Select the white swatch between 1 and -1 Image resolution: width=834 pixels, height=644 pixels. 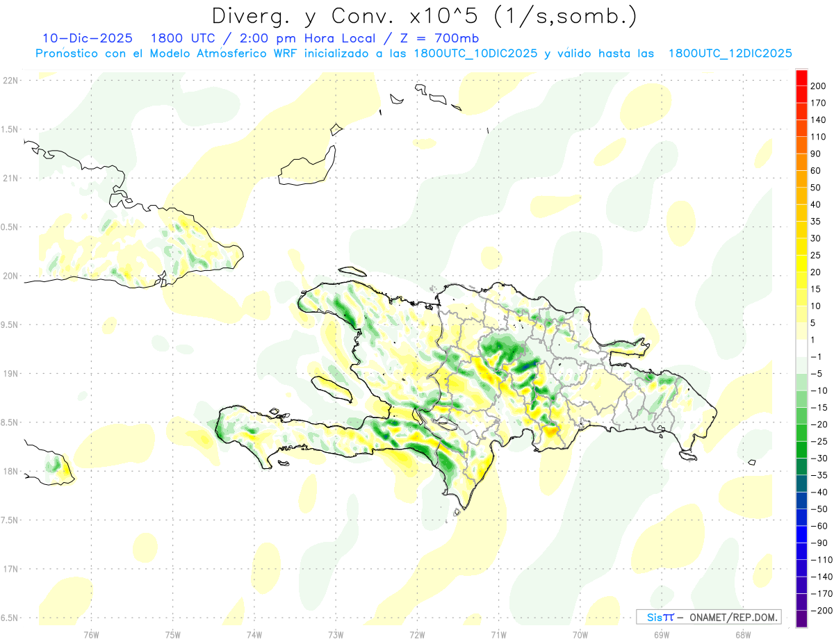pyautogui.click(x=802, y=348)
